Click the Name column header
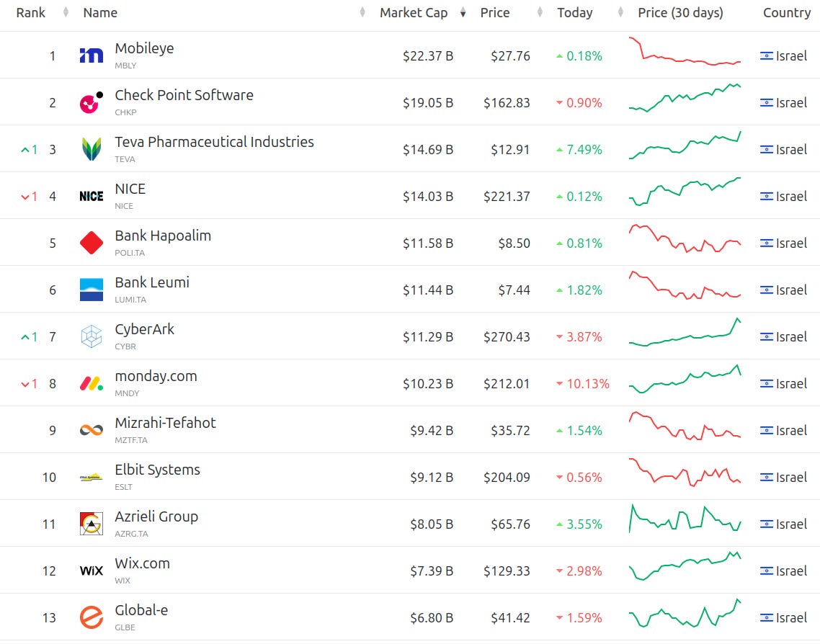The image size is (820, 644). pos(100,12)
